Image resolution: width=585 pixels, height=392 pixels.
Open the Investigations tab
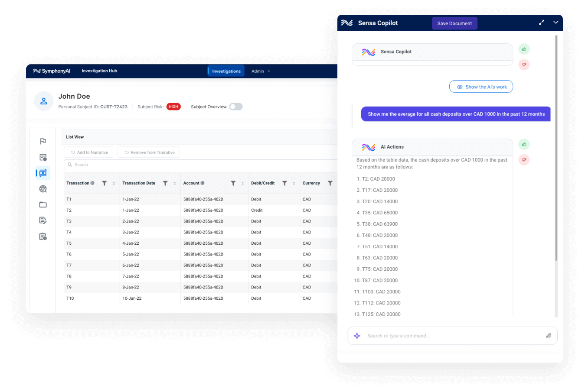226,71
